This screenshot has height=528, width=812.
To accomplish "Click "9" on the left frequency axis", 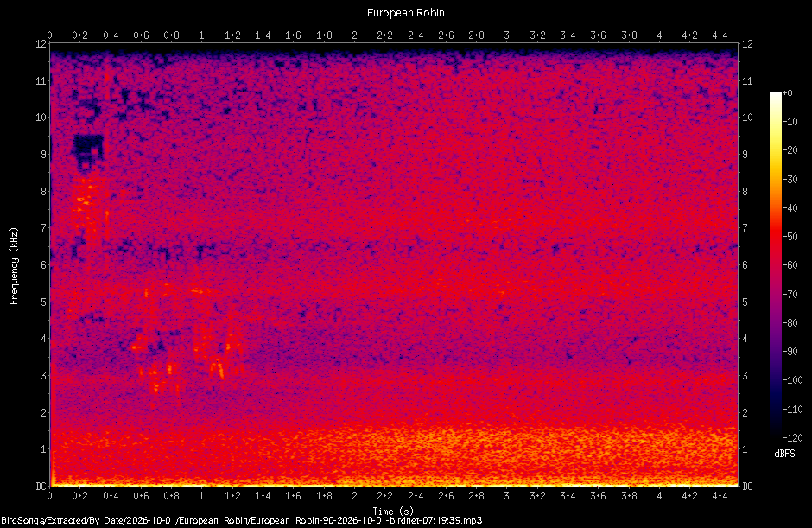I will [x=43, y=155].
